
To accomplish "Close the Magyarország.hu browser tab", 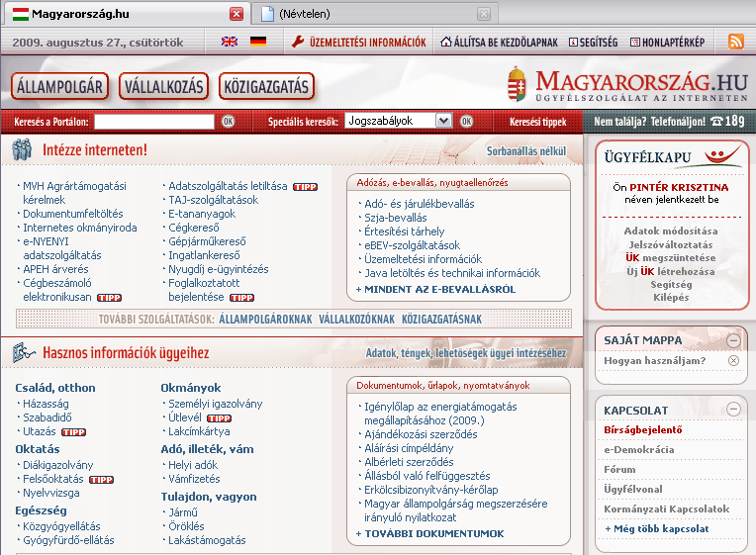I will (x=236, y=14).
